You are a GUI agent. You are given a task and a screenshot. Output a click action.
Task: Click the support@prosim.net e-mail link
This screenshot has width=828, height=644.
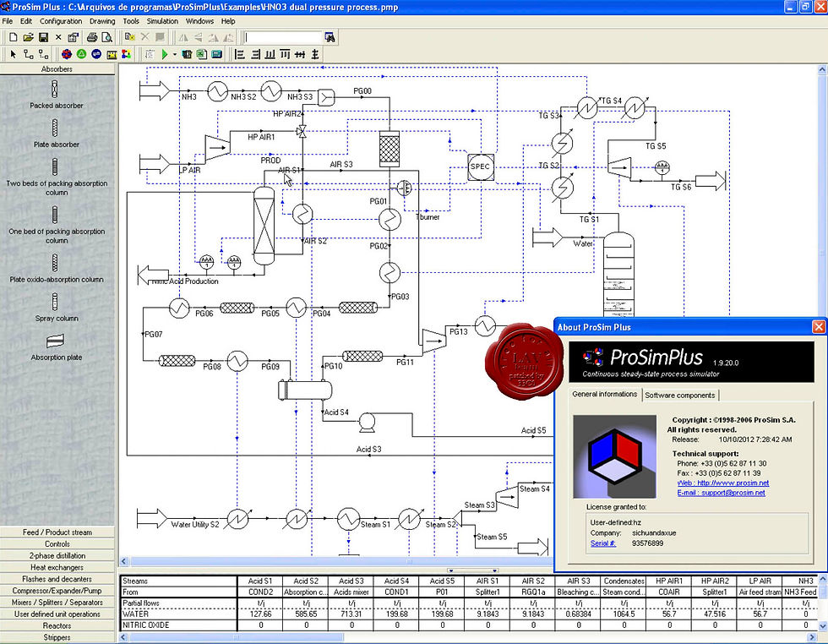pyautogui.click(x=721, y=493)
